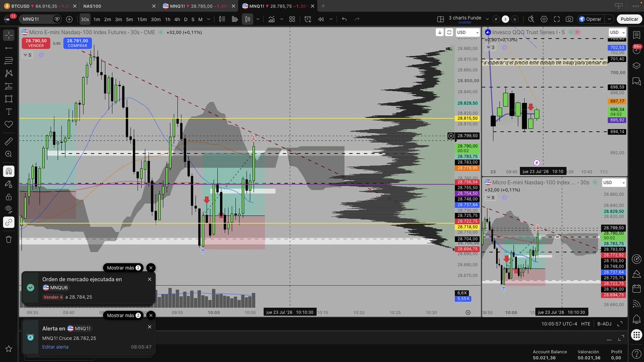Click the bar replay icon
The width and height of the screenshot is (644, 362).
(321, 19)
